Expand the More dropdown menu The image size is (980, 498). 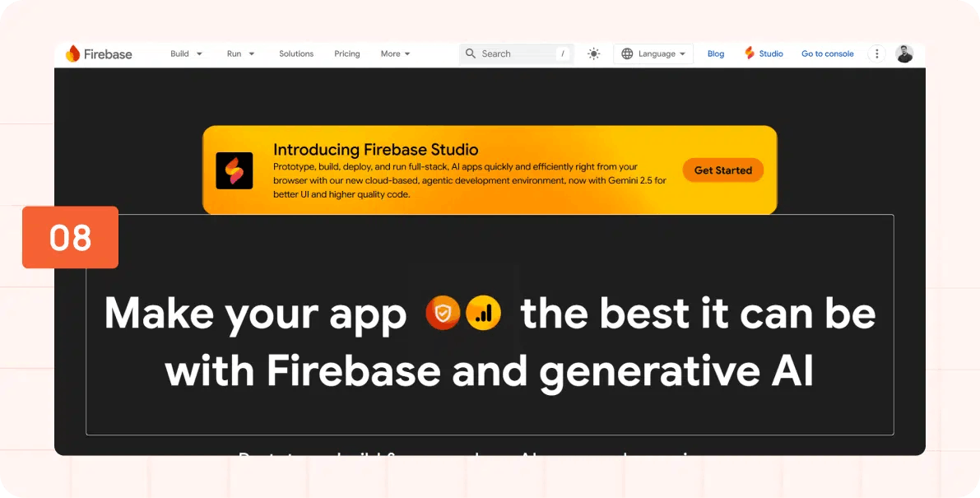coord(396,54)
